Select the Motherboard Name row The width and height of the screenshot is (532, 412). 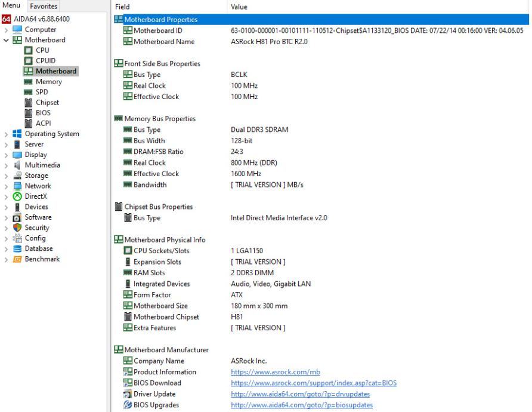coord(164,41)
